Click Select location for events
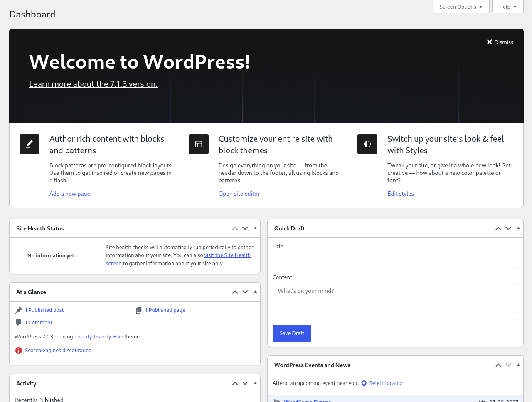Image resolution: width=532 pixels, height=402 pixels. click(387, 383)
